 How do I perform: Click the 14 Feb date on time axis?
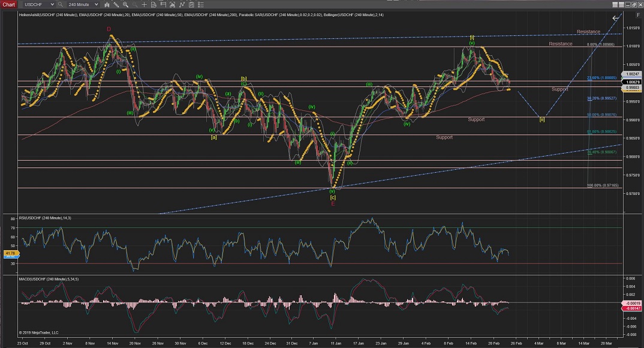point(471,343)
